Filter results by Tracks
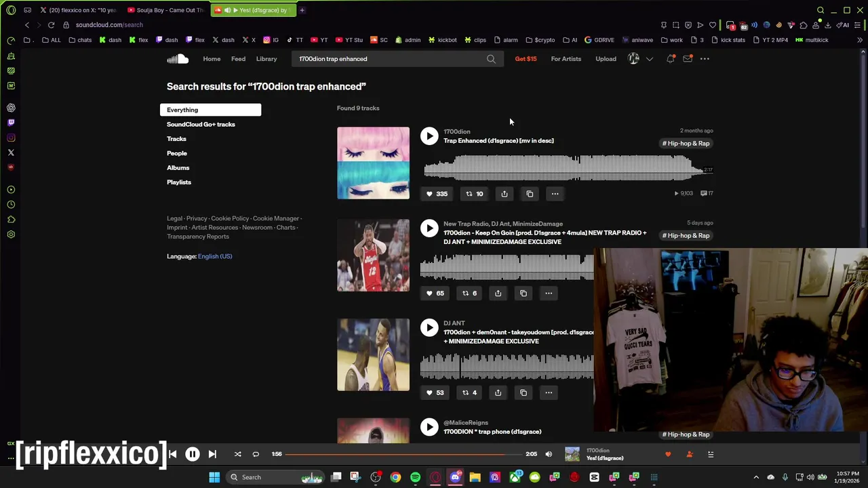This screenshot has height=488, width=868. pos(176,139)
